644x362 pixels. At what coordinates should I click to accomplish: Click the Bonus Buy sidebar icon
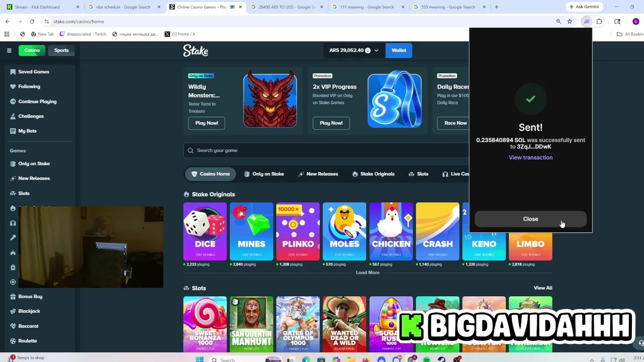[13, 297]
